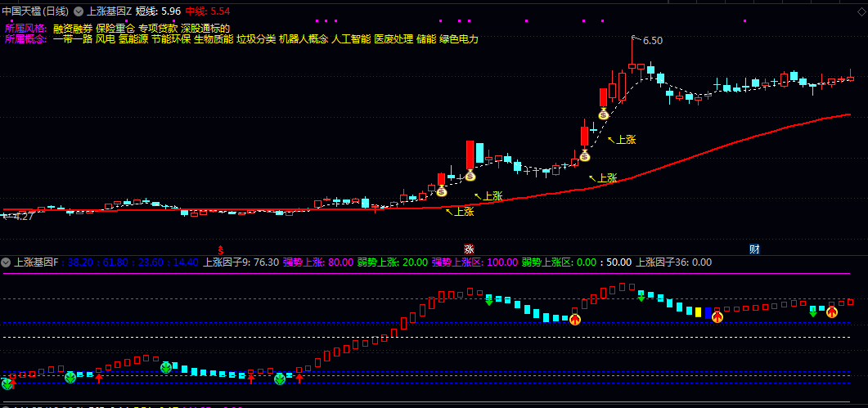
Task: Click the rightmost plain red up-arrow marker
Action: point(299,378)
